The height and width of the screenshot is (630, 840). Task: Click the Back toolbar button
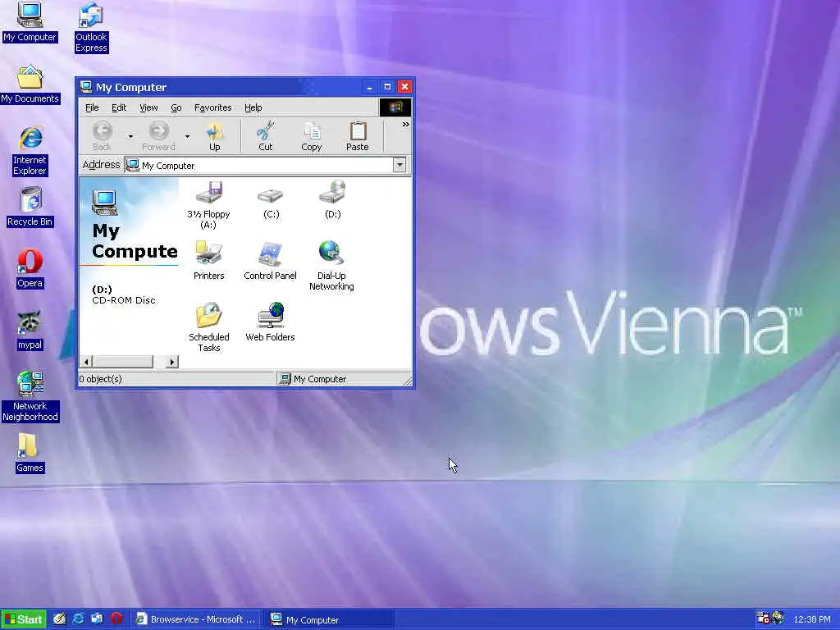click(102, 136)
